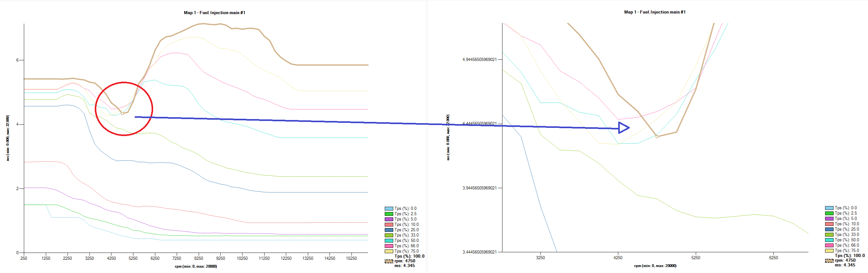The image size is (868, 273).
Task: Click the Tps 50.0 cyan swatch in left chart legend
Action: 389,241
